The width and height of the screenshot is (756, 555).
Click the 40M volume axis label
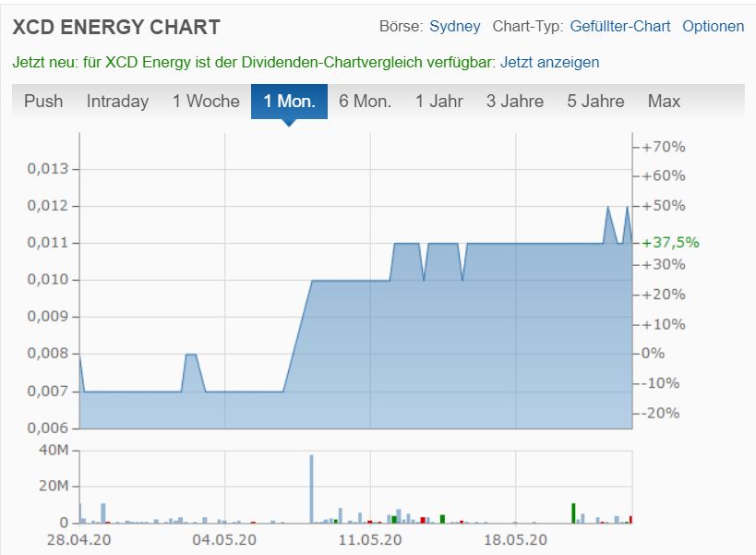54,450
